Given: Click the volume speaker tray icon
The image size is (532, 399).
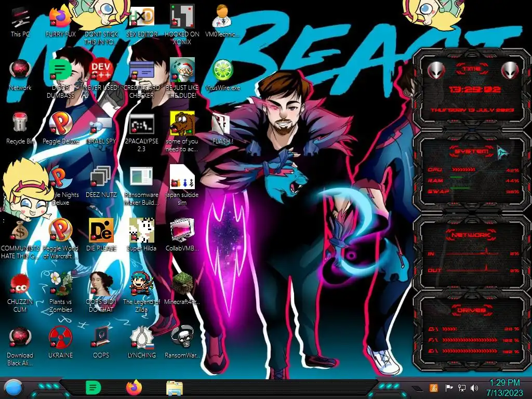Looking at the screenshot, I should 474,388.
